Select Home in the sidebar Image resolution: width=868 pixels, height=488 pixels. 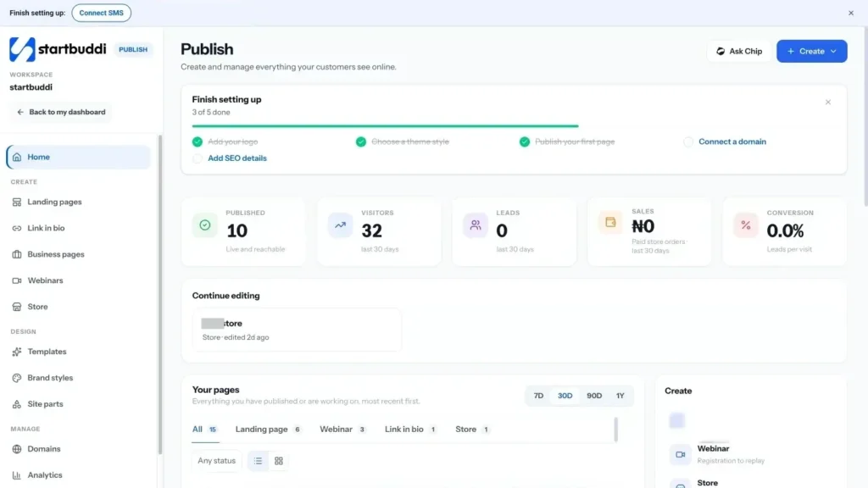click(x=78, y=157)
